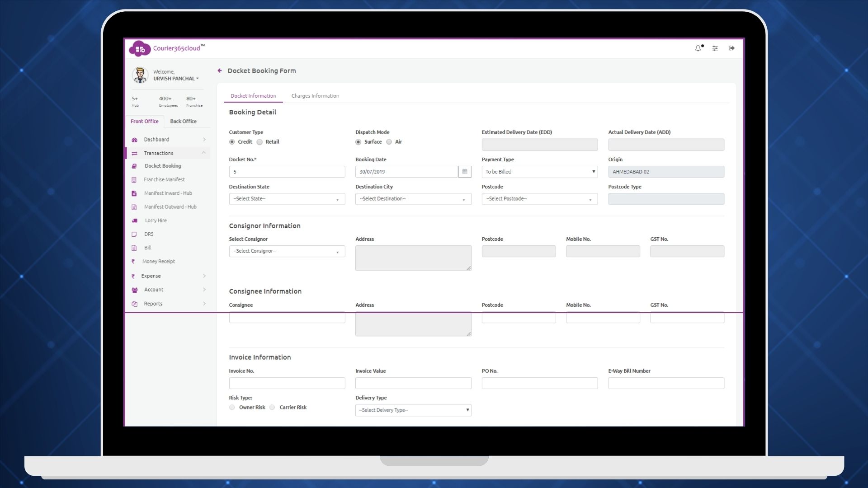Expand the Account menu chevron
The image size is (868, 488).
204,290
